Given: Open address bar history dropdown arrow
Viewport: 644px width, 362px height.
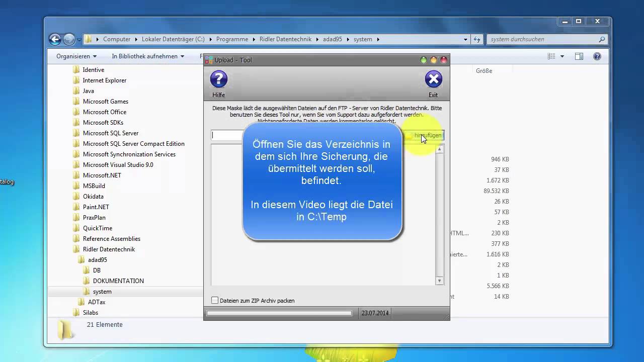Looking at the screenshot, I should click(465, 39).
